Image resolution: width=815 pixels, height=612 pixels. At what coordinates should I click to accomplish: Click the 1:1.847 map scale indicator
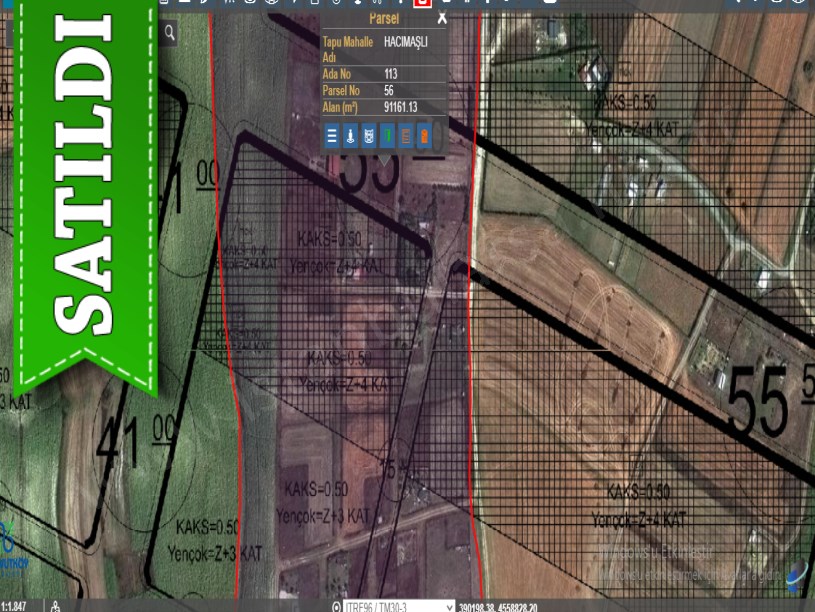click(x=15, y=606)
